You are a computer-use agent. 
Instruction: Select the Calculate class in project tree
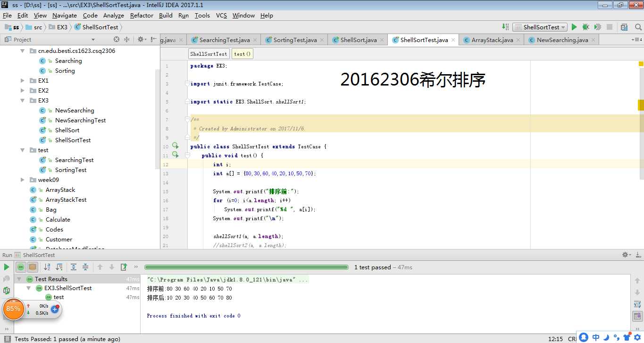coord(58,220)
